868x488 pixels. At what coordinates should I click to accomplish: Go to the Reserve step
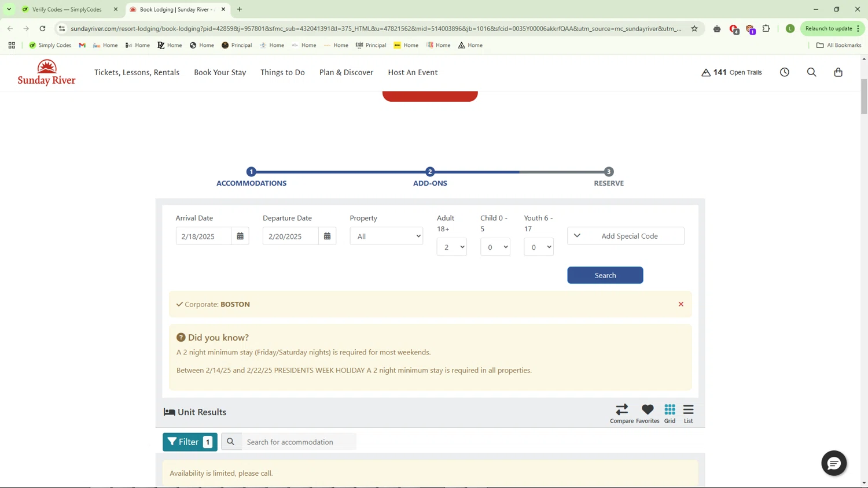(609, 177)
